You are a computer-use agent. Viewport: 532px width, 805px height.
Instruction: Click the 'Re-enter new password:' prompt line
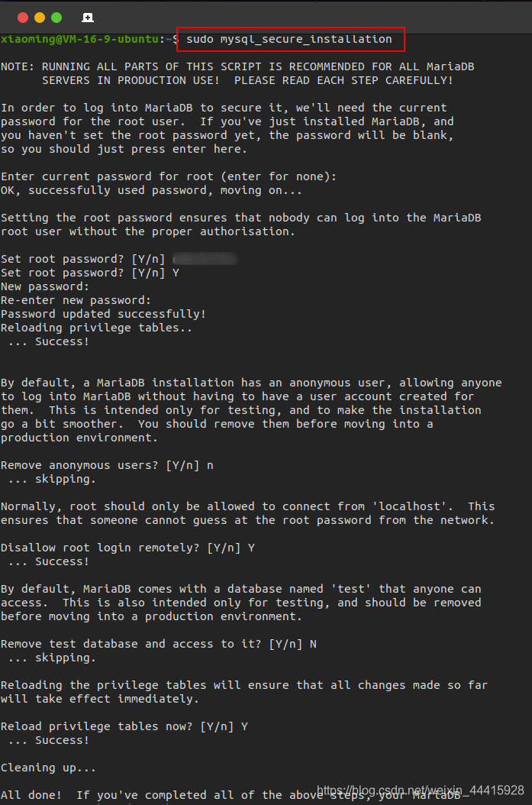[76, 300]
